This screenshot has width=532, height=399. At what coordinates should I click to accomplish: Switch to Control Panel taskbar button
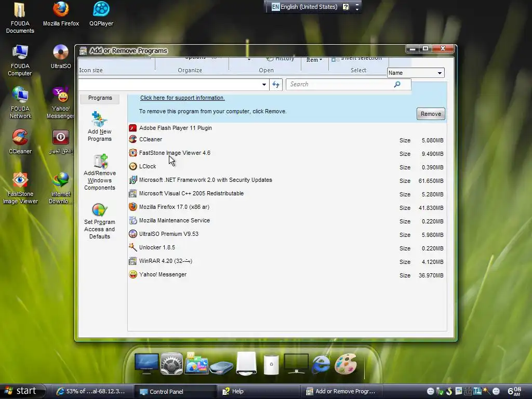(175, 392)
